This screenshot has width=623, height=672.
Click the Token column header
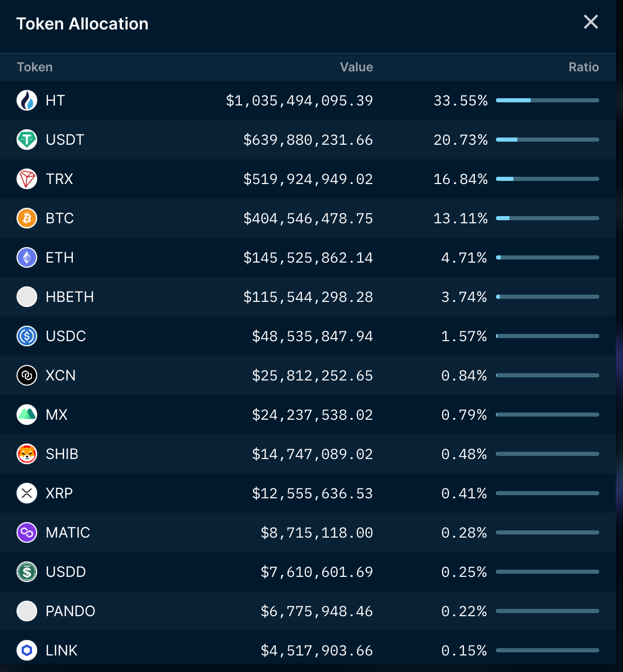click(35, 67)
